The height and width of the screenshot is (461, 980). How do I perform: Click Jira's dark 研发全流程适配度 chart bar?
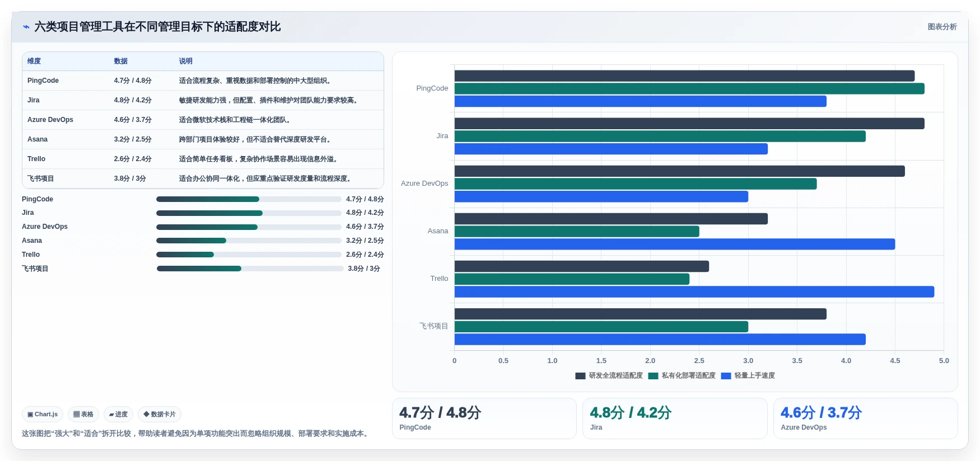coord(689,124)
